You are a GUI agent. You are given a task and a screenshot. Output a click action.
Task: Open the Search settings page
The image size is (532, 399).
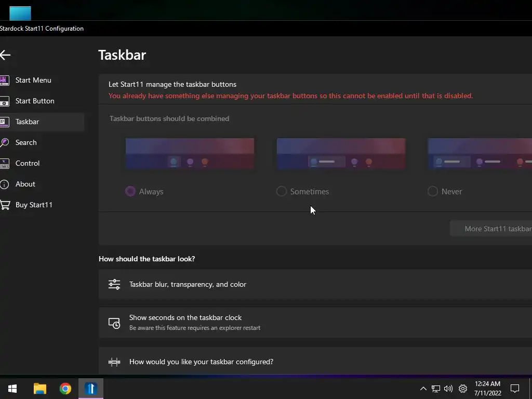(x=26, y=142)
